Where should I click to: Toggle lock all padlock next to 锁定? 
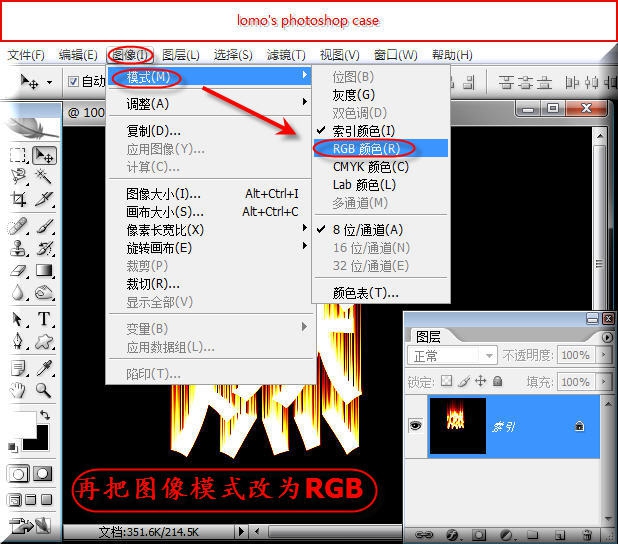tap(498, 381)
